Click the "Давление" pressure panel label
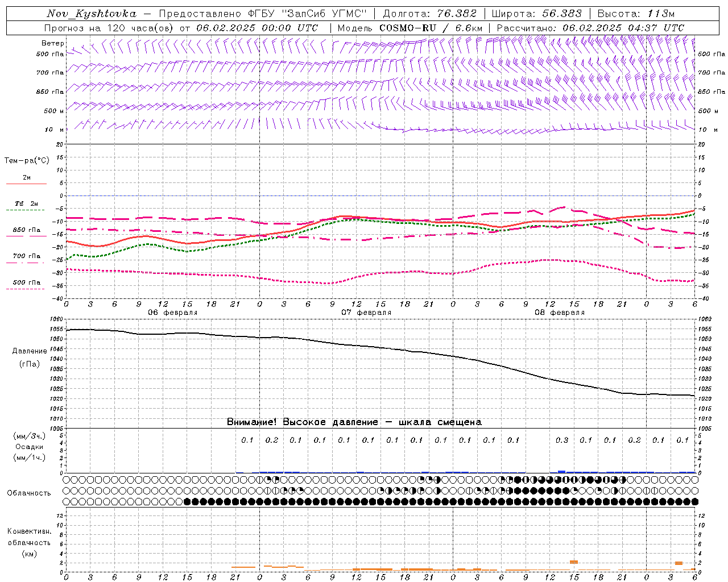728x582 pixels. pos(30,351)
